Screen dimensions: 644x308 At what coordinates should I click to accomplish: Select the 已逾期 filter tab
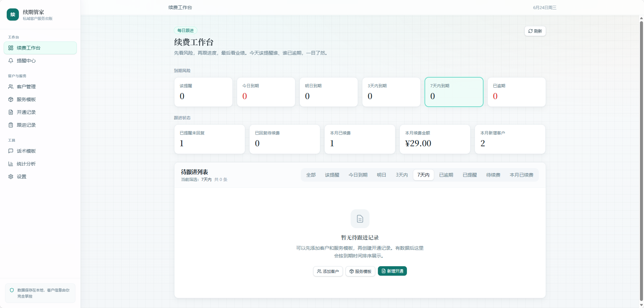(x=446, y=175)
